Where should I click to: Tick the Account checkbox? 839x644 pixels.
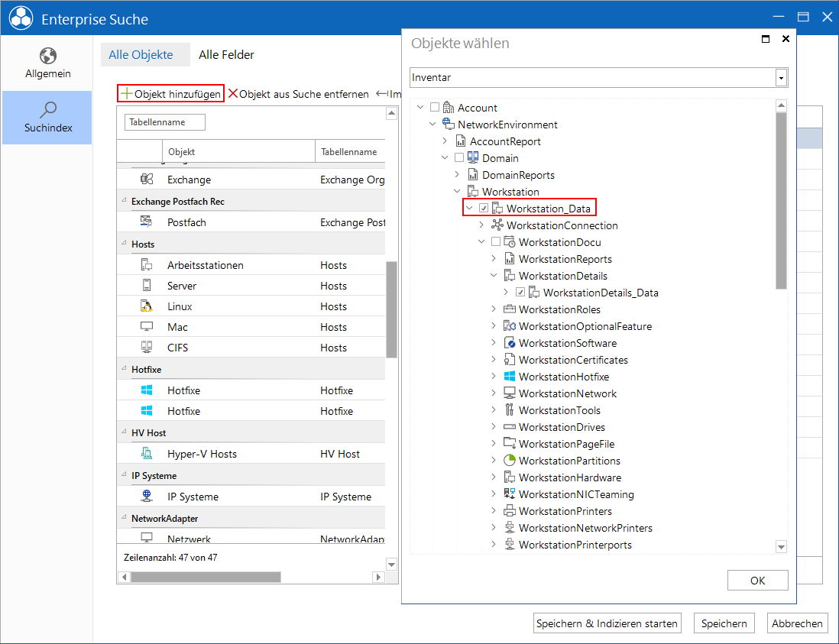pyautogui.click(x=435, y=108)
